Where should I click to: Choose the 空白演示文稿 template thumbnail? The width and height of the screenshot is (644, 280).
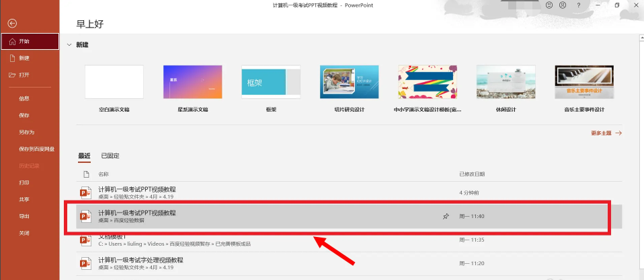pos(114,82)
